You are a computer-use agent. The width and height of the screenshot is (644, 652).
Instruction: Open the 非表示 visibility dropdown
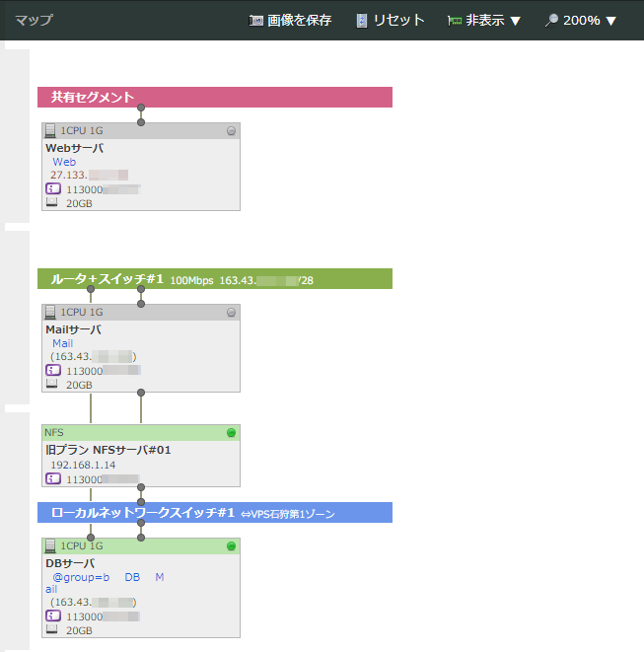pos(483,21)
